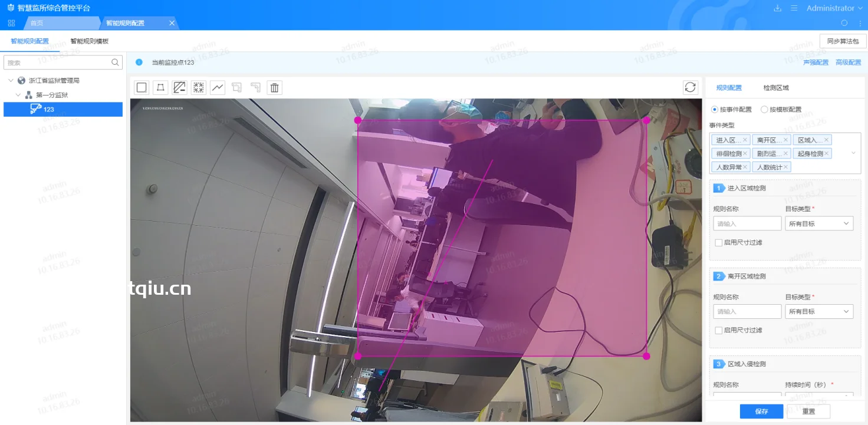The image size is (868, 425).
Task: Click the full-screen region selection tool
Action: pos(199,88)
